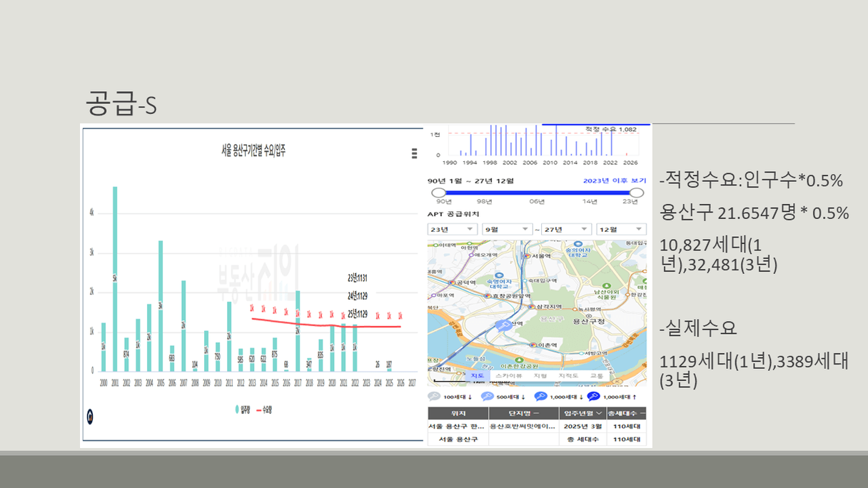Click the round logo icon below the chart

(90, 417)
